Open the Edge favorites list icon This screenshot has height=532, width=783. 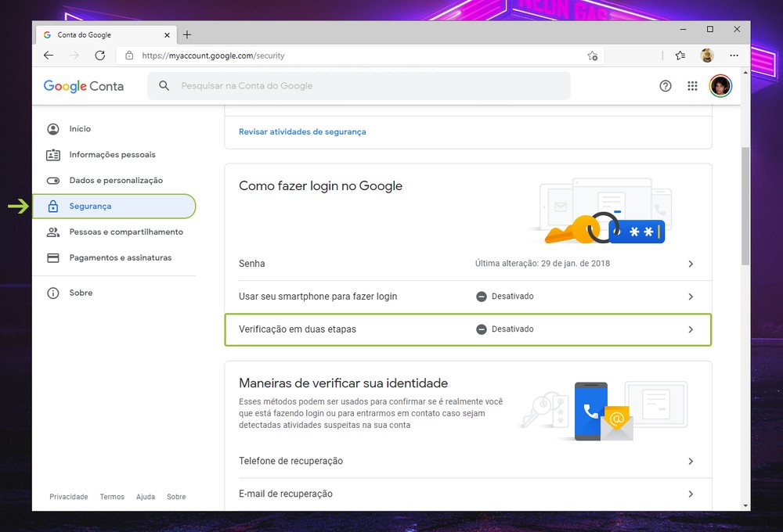tap(680, 56)
